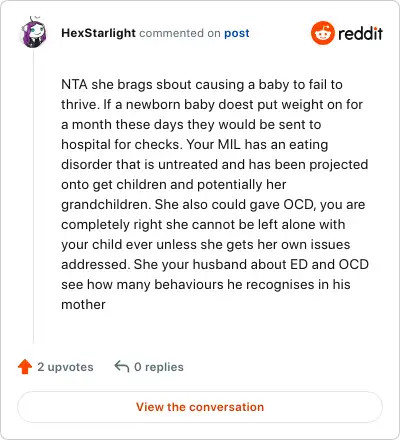Click the line "completely right she cannot be left"
This screenshot has height=440, width=400.
point(203,225)
